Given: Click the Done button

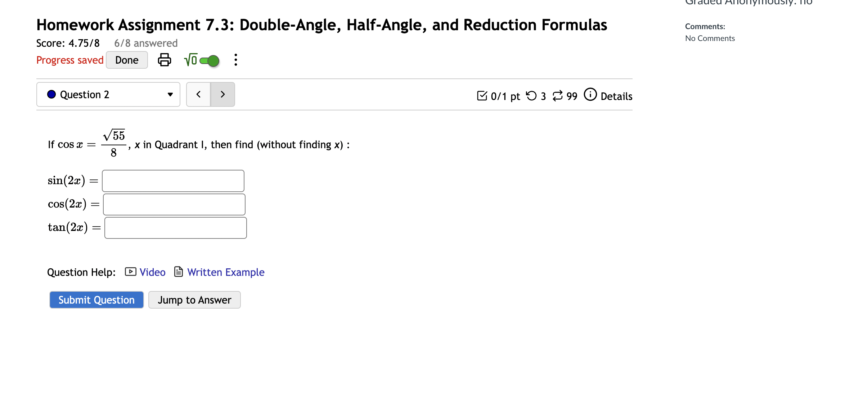Looking at the screenshot, I should pyautogui.click(x=127, y=60).
